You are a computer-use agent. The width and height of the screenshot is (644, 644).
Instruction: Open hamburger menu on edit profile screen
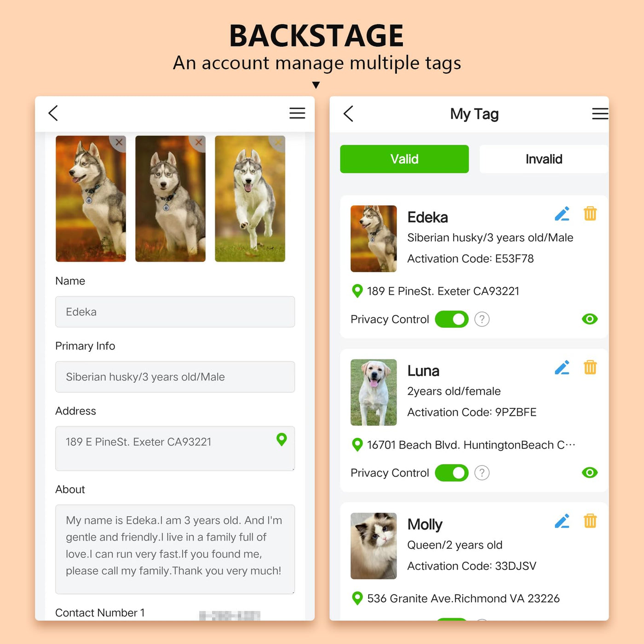tap(297, 113)
